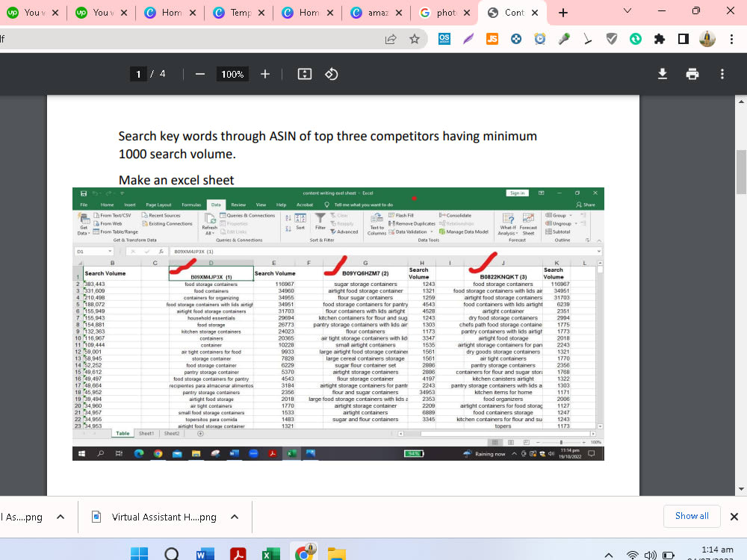The height and width of the screenshot is (560, 747).
Task: Click the PDF page number field
Action: 138,74
